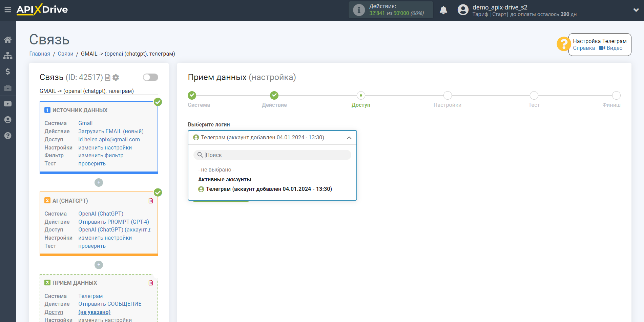This screenshot has height=322, width=644.
Task: Click Отправить СООБЩЕНИЕ action link
Action: coord(110,304)
